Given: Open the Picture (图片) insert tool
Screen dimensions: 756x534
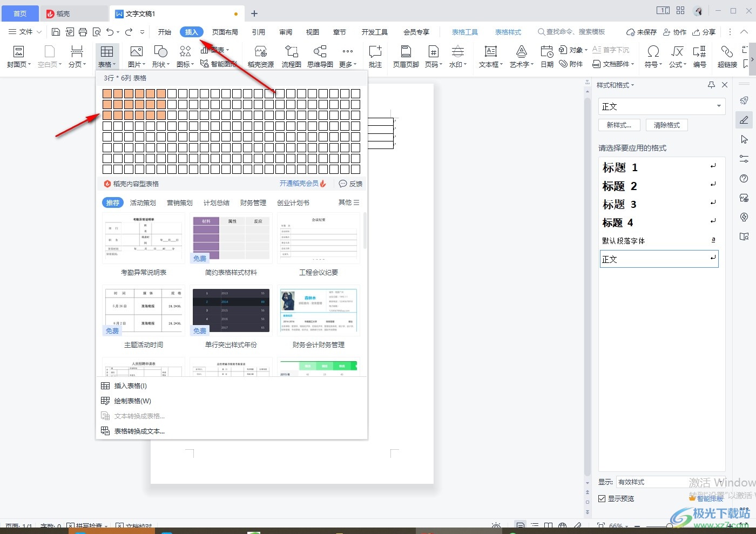Looking at the screenshot, I should (x=137, y=57).
